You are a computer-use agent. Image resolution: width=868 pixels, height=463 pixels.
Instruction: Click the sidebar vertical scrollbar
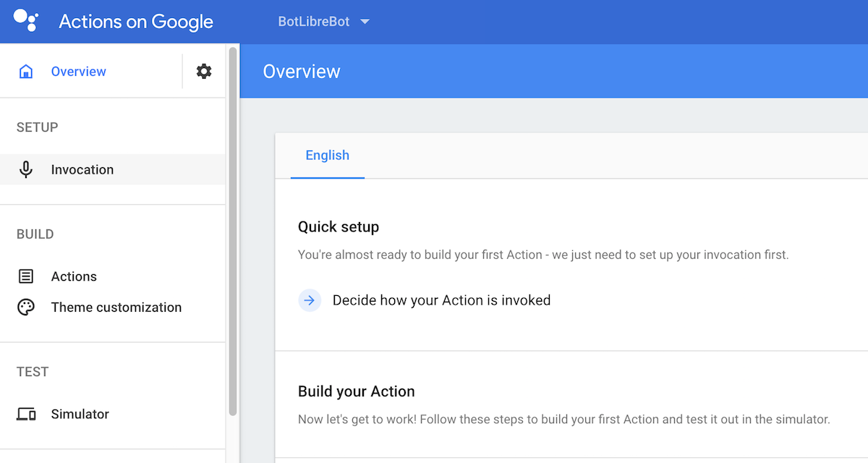233,231
